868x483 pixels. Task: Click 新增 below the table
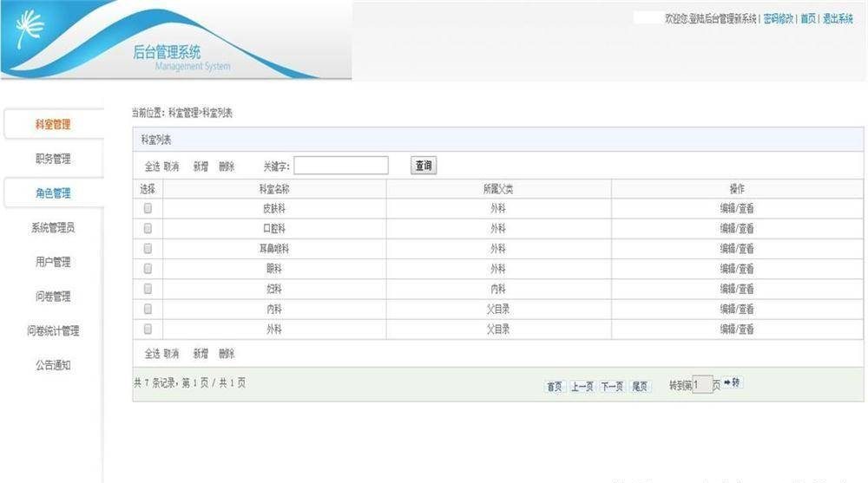click(201, 354)
